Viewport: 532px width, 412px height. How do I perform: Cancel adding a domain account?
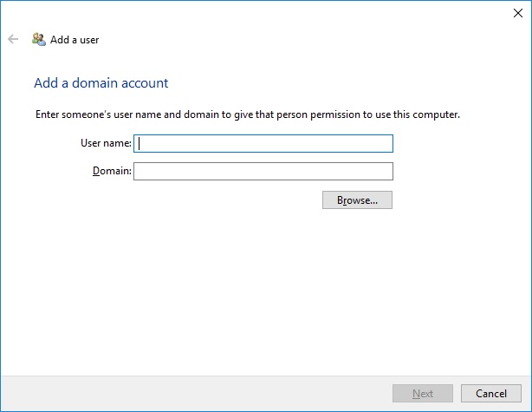491,393
